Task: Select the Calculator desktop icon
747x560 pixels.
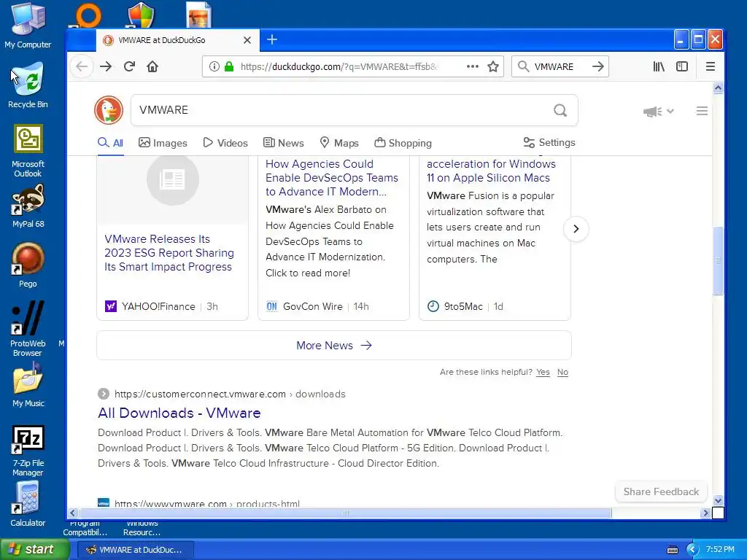Action: click(x=28, y=505)
